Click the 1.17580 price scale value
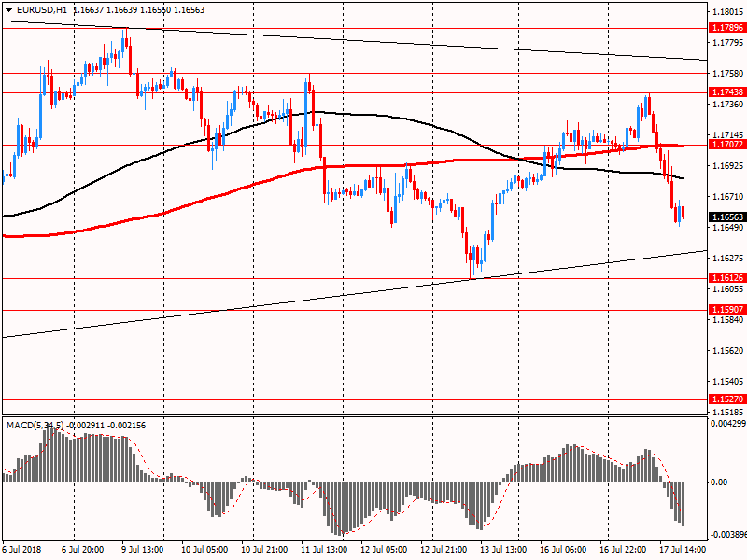Image resolution: width=747 pixels, height=560 pixels. coord(728,74)
